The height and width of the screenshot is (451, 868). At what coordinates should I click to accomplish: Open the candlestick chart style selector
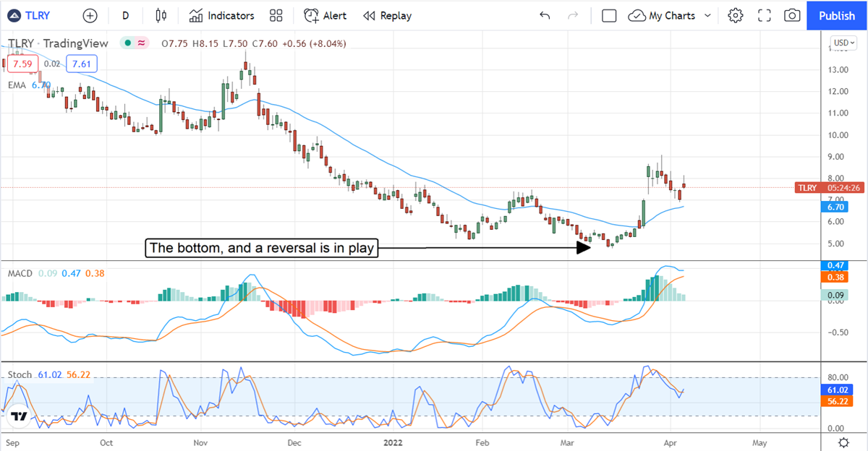161,15
